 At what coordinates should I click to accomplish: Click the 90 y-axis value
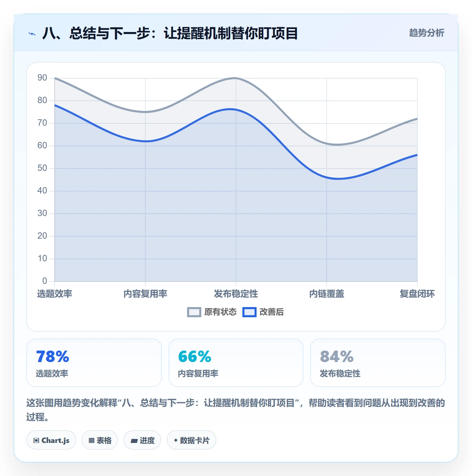coord(42,78)
